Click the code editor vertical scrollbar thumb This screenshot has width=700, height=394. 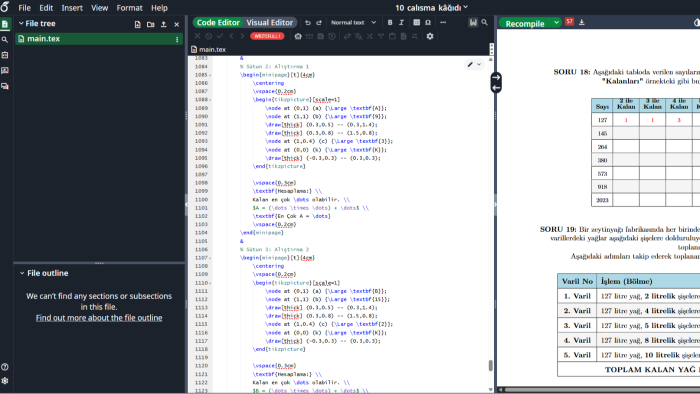tap(490, 365)
